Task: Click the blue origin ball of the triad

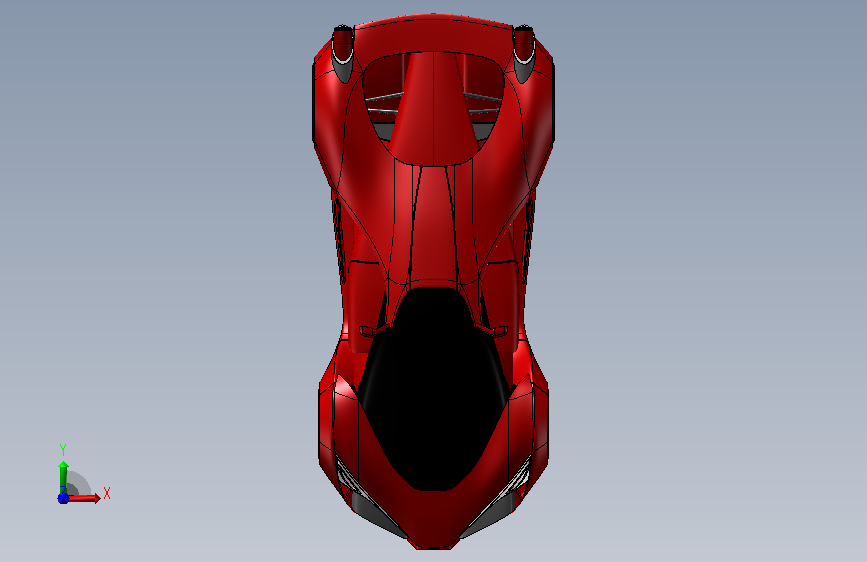Action: click(63, 498)
